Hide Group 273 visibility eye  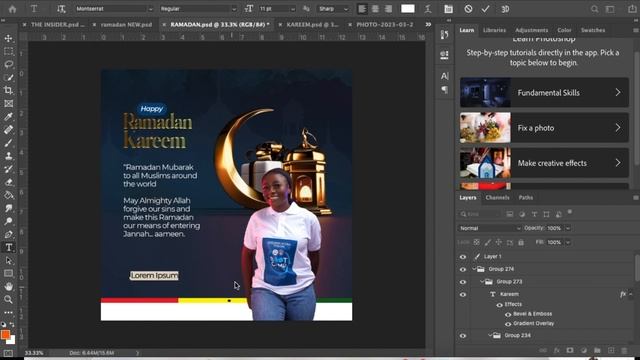pyautogui.click(x=463, y=282)
